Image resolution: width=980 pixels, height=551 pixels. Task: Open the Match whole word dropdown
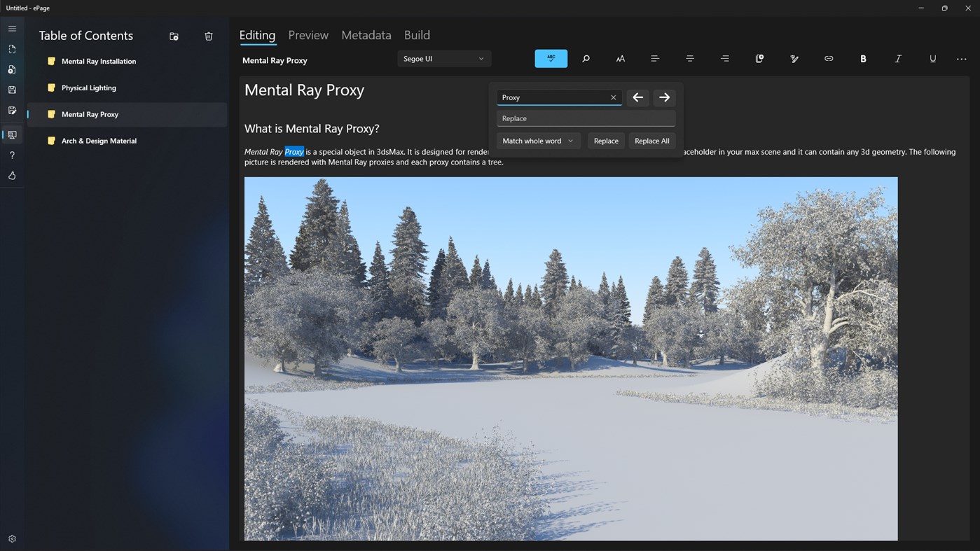point(537,141)
